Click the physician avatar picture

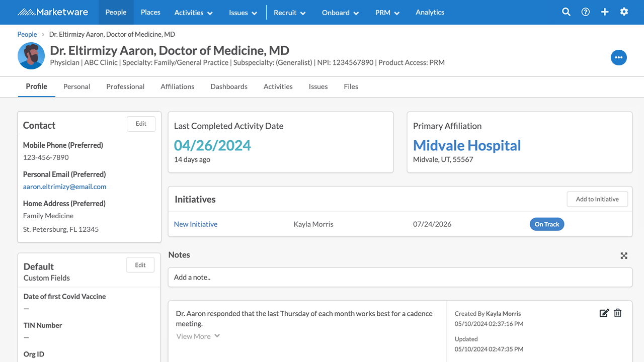(x=31, y=56)
